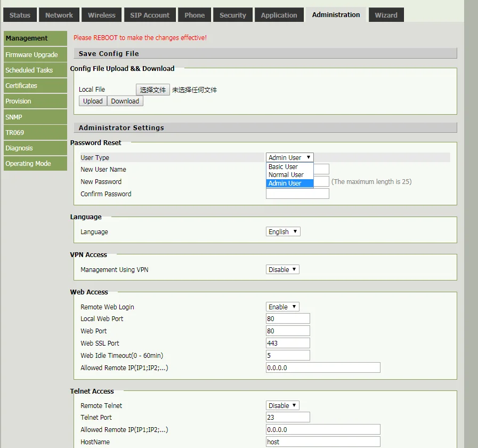Image resolution: width=478 pixels, height=448 pixels.
Task: Open the Wireless tab
Action: (x=101, y=15)
